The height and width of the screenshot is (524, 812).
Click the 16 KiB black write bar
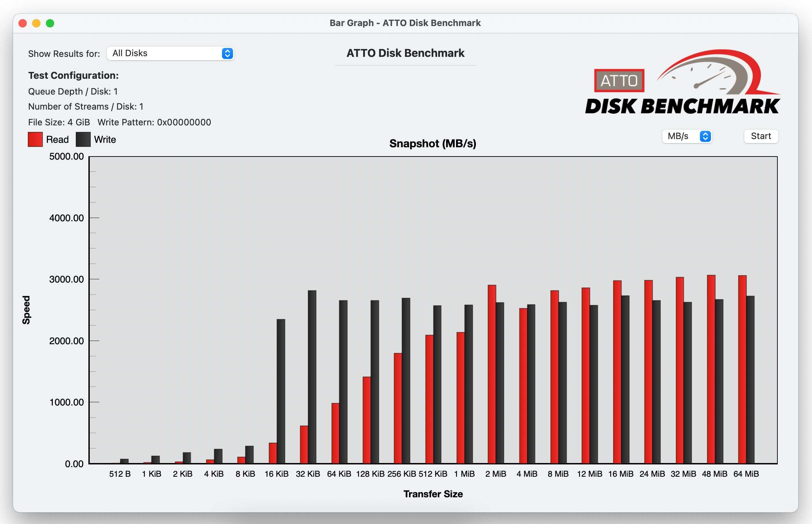pyautogui.click(x=281, y=391)
